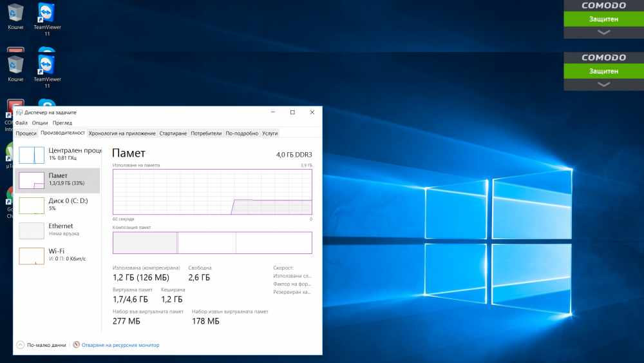Click the 2,6 ГБ free memory value
The height and width of the screenshot is (363, 644).
tap(199, 277)
